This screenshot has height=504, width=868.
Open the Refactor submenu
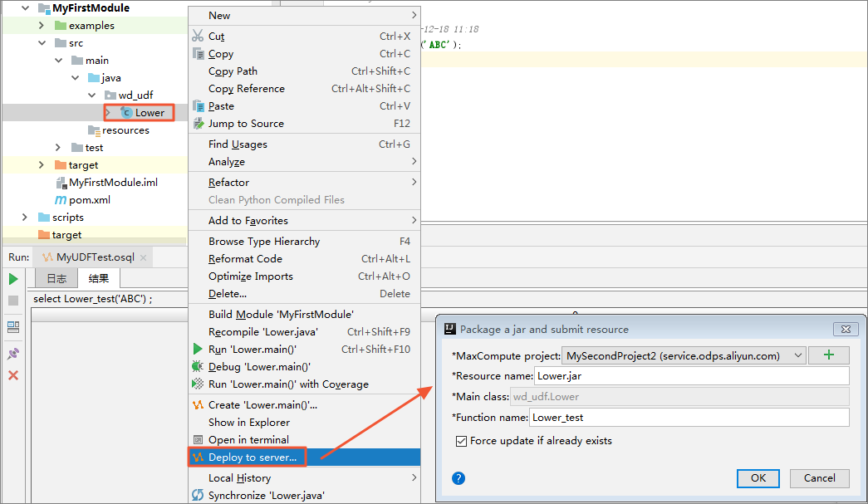(305, 183)
